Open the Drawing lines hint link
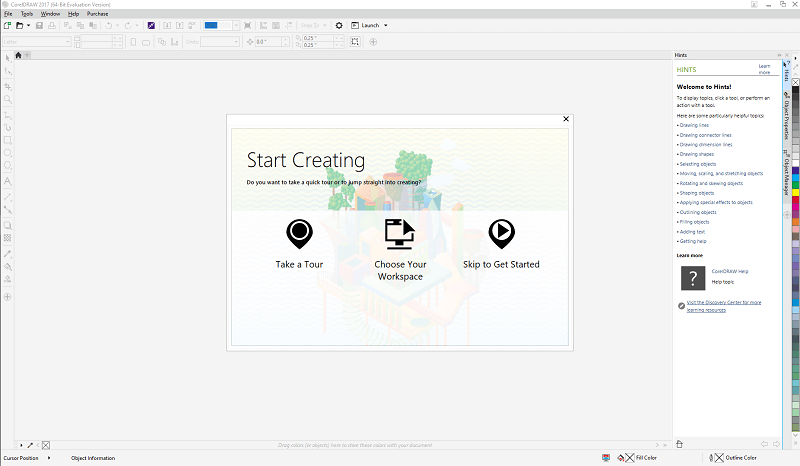Image resolution: width=800 pixels, height=466 pixels. [x=694, y=125]
